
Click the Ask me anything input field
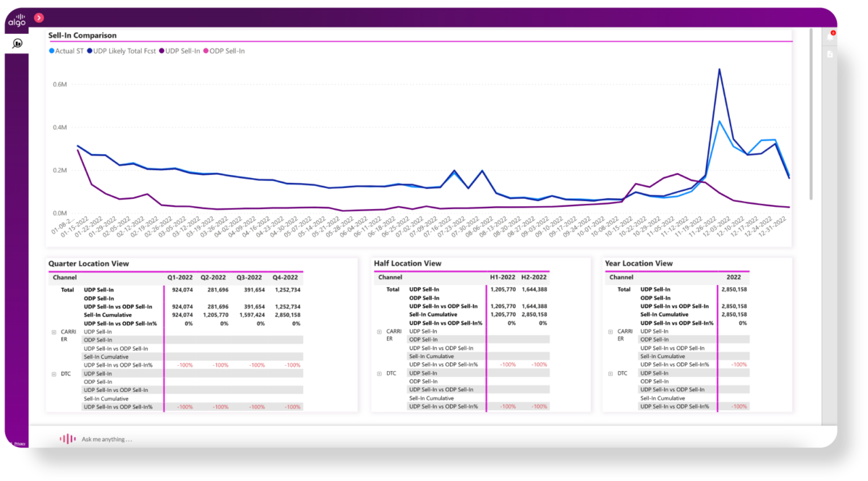145,439
